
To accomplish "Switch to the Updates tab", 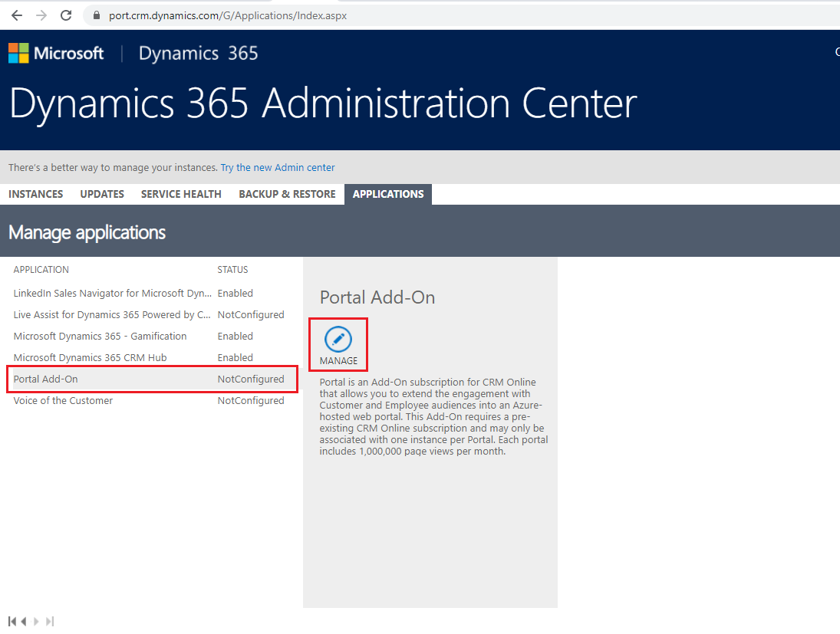I will 102,194.
